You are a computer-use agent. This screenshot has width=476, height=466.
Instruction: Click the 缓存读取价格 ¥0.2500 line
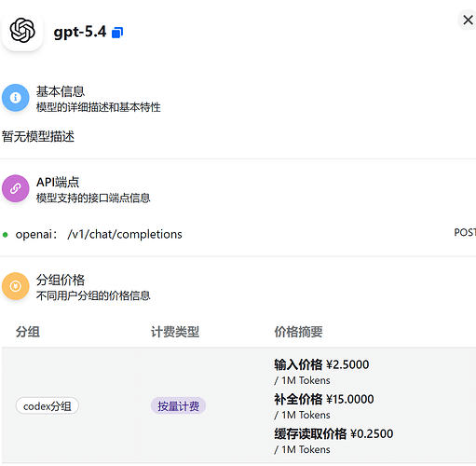(333, 433)
